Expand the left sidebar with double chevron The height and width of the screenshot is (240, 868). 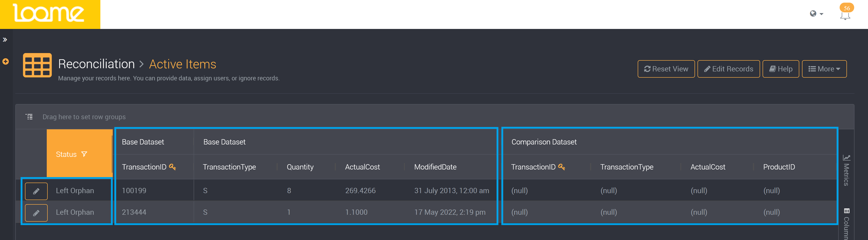[5, 40]
